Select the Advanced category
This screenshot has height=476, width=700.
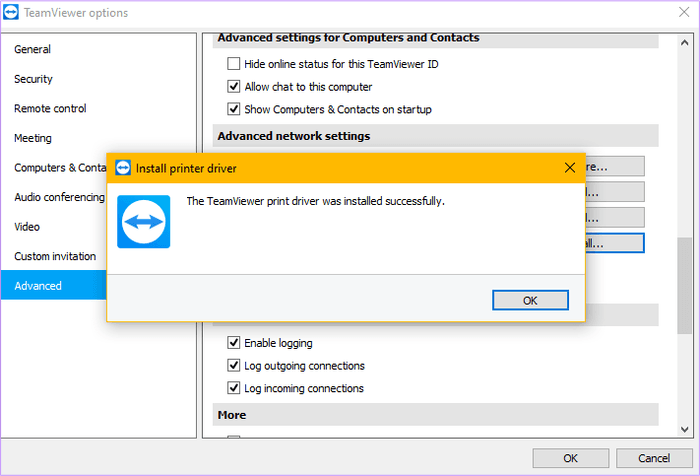pyautogui.click(x=54, y=286)
